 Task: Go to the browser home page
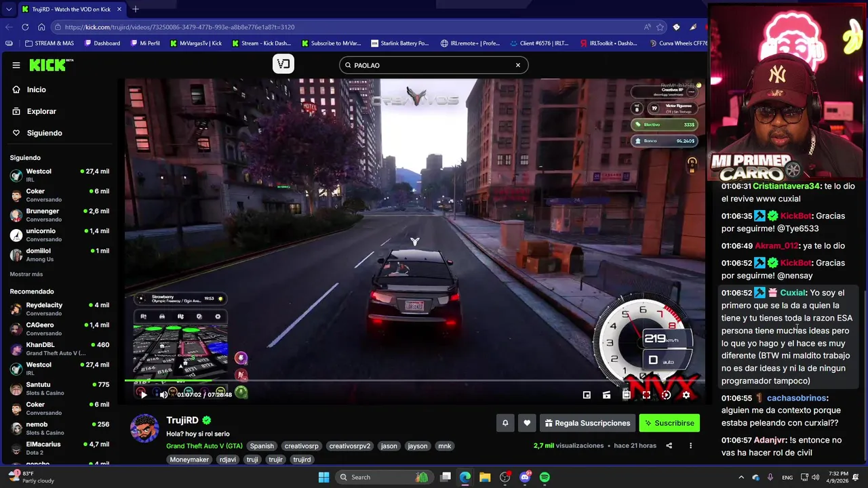click(41, 27)
